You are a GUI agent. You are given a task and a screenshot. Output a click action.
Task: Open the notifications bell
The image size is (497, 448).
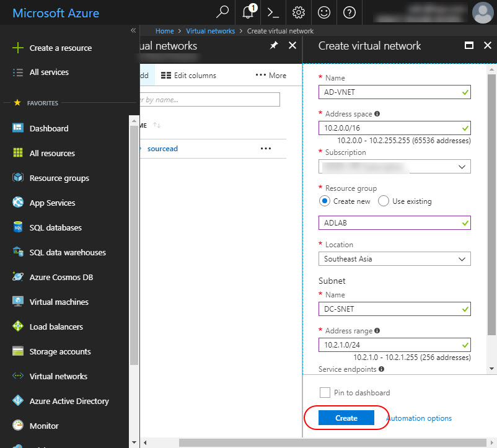point(248,12)
